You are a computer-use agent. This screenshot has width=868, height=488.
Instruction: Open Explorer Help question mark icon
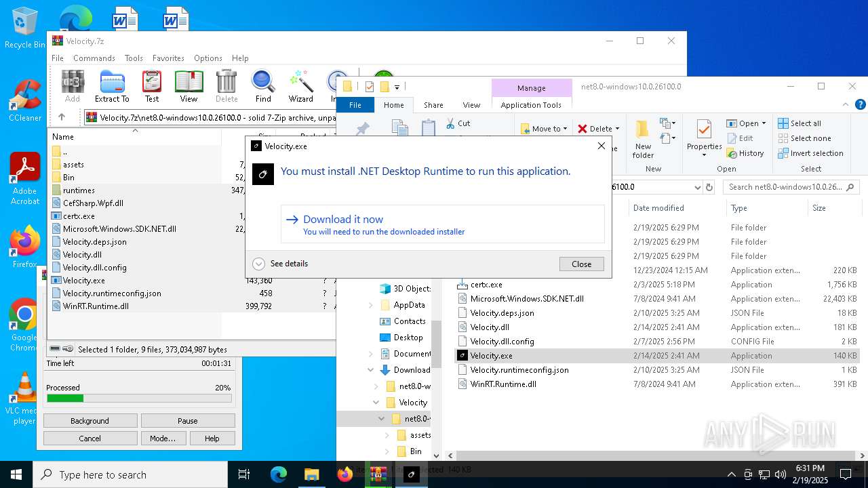tap(860, 104)
